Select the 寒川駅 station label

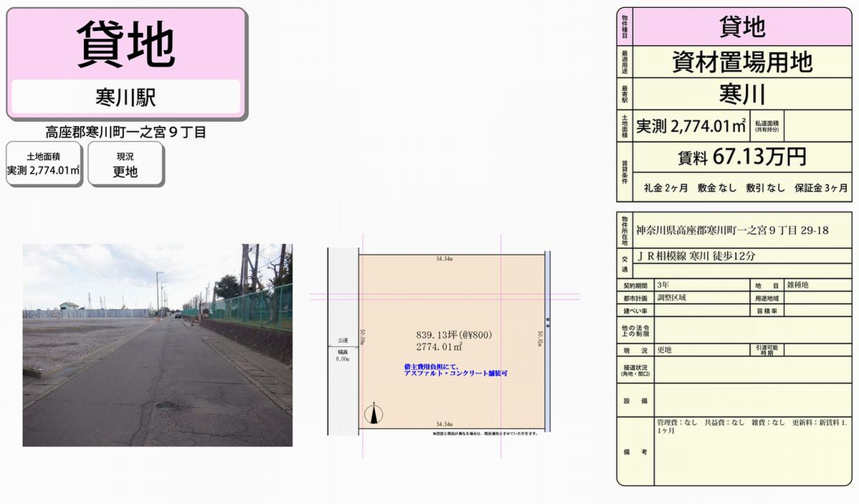tap(126, 98)
